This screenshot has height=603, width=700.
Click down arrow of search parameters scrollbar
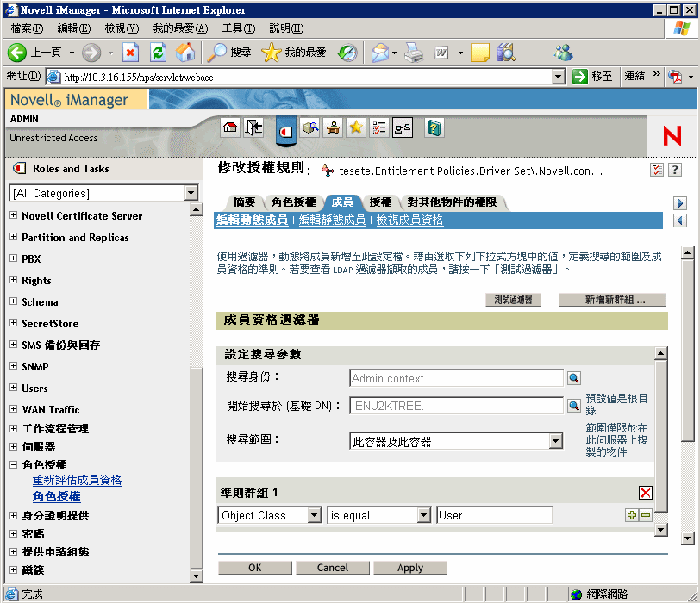(660, 530)
